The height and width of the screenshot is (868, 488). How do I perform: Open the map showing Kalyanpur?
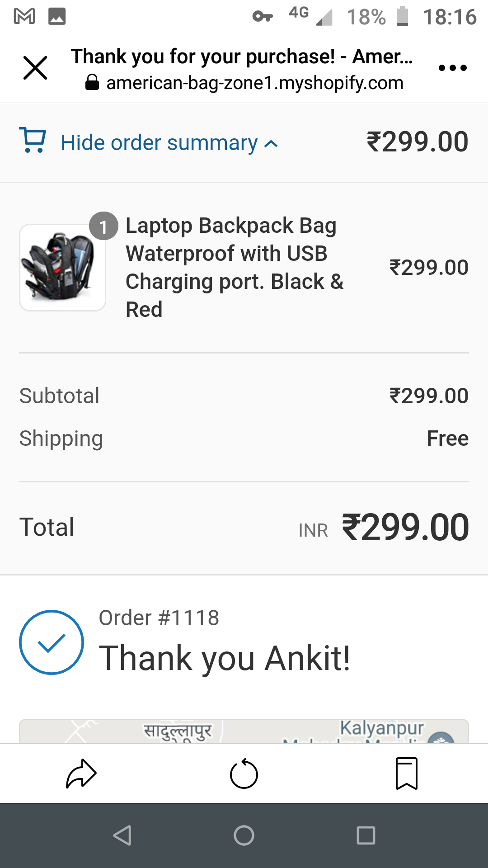coord(244,731)
